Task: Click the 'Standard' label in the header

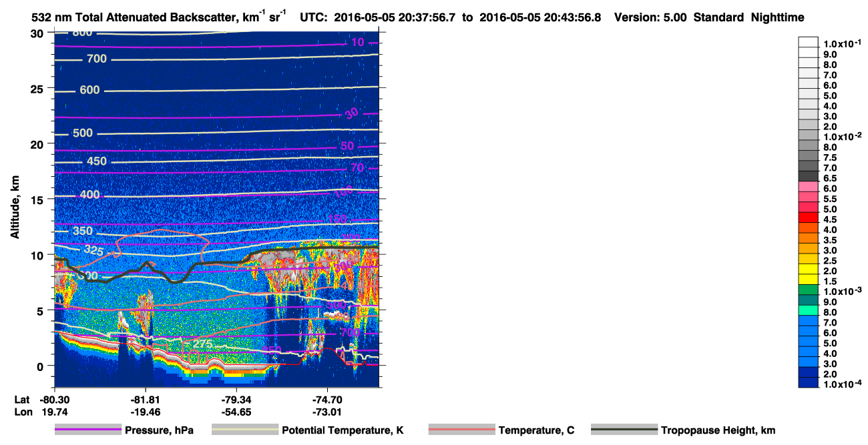Action: 718,18
